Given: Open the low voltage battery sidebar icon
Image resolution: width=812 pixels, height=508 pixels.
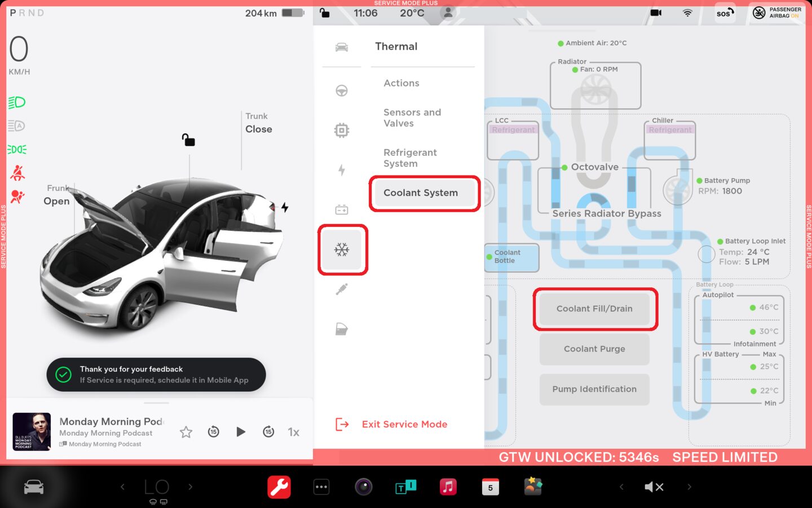Looking at the screenshot, I should point(342,210).
